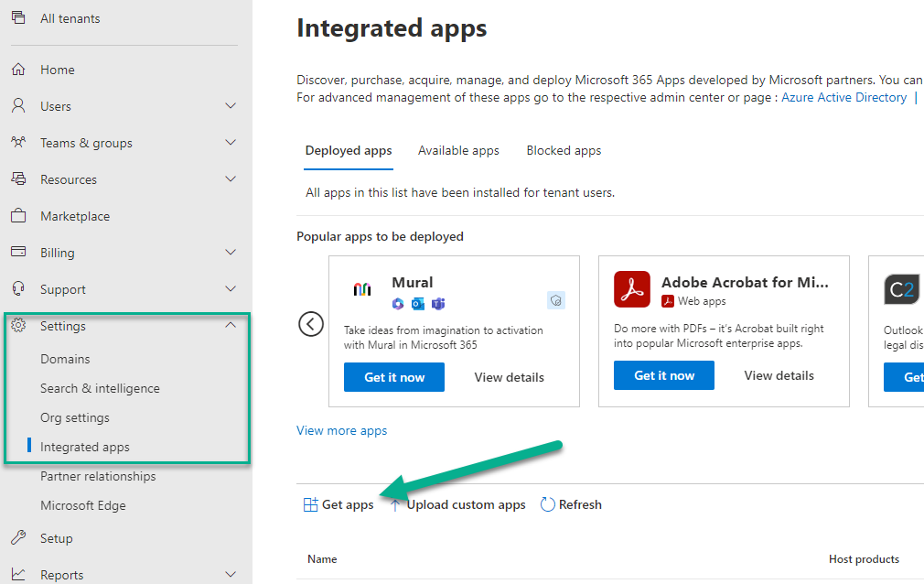This screenshot has width=924, height=584.
Task: Switch to the Blocked apps tab
Action: 564,150
